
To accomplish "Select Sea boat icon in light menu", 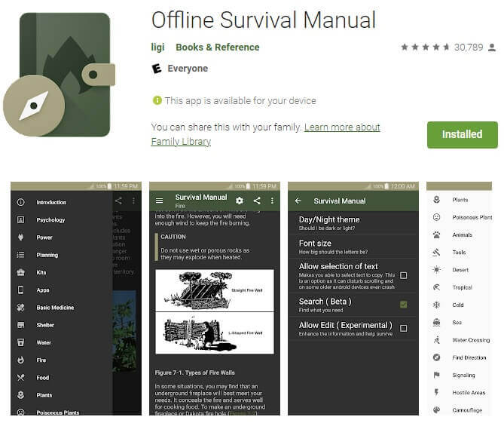I will point(436,322).
